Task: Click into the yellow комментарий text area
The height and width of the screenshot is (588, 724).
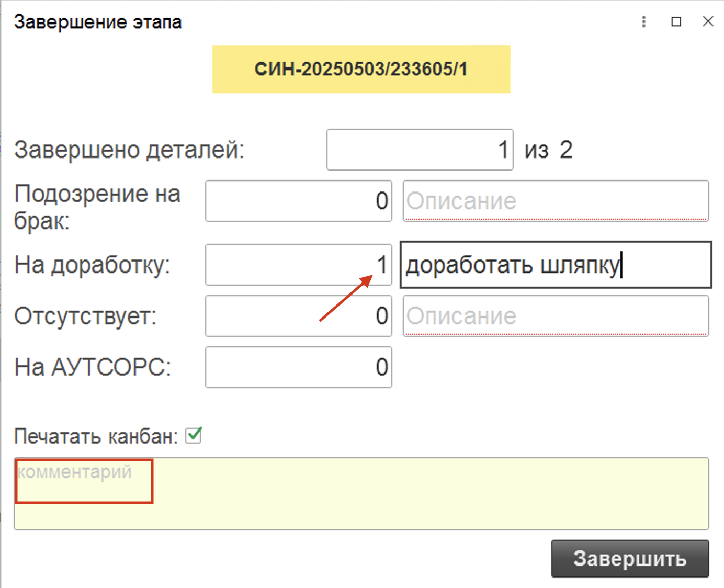Action: click(361, 494)
